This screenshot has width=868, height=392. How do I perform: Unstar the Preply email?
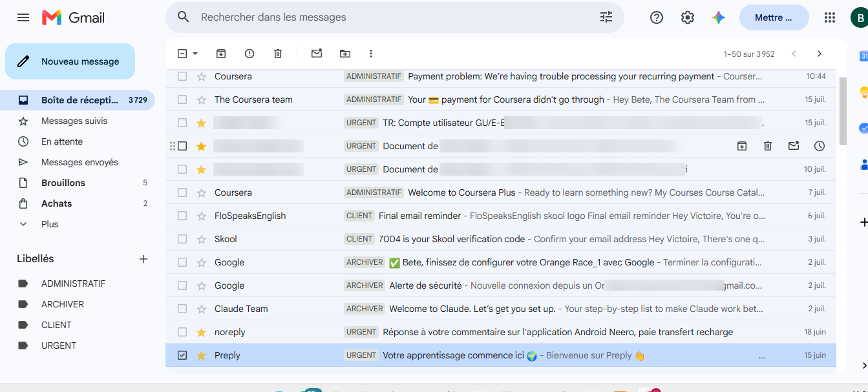click(x=201, y=355)
